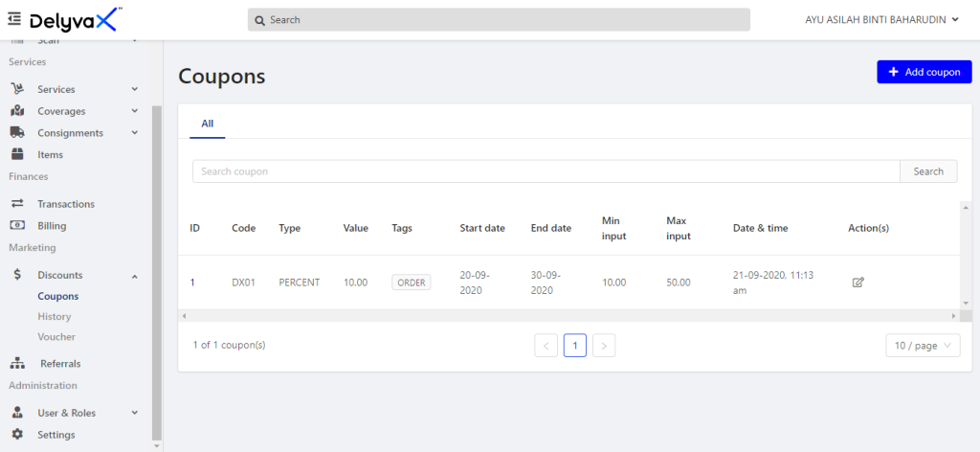Click the Max input value 50.00

679,282
